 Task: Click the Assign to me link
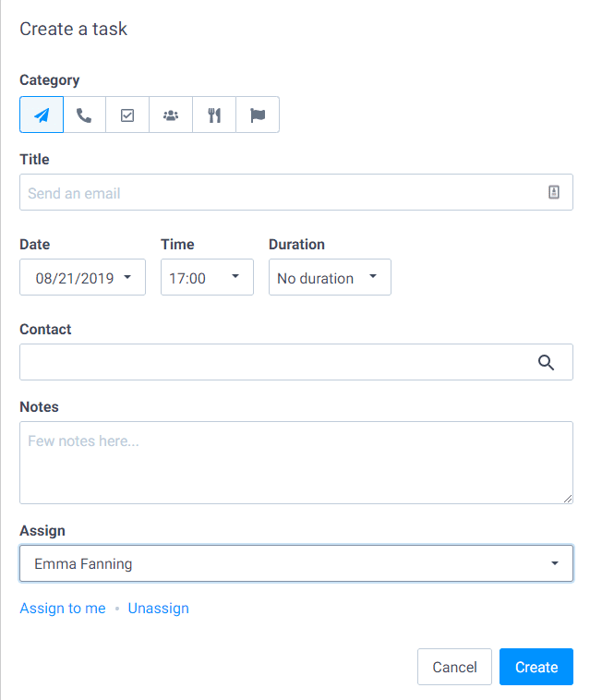pos(63,608)
